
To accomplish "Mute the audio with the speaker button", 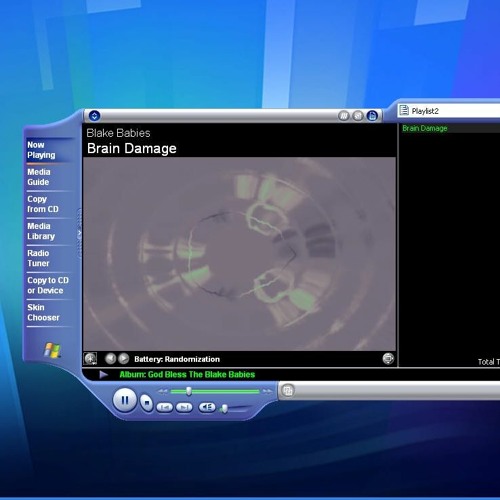I will coord(207,407).
